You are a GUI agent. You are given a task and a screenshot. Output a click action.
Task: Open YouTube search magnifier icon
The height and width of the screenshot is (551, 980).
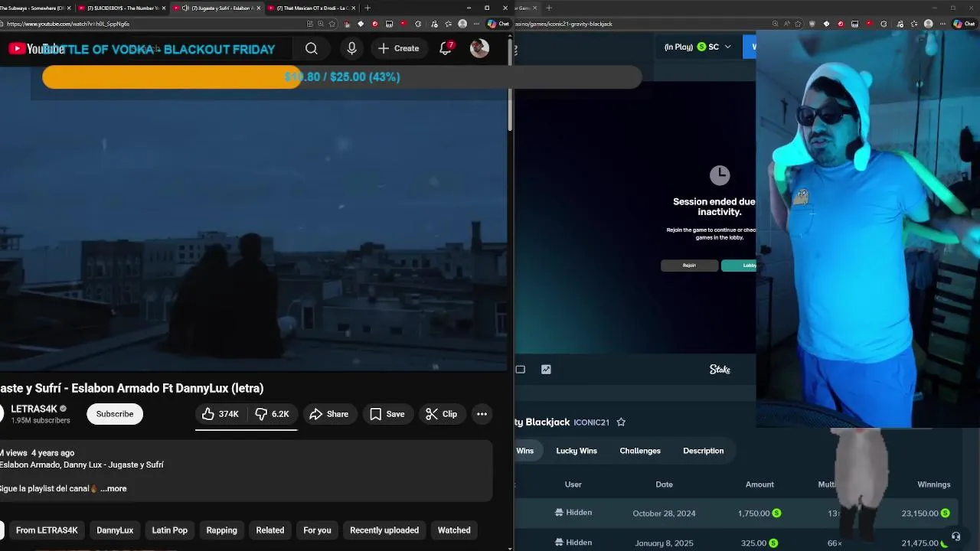tap(312, 48)
